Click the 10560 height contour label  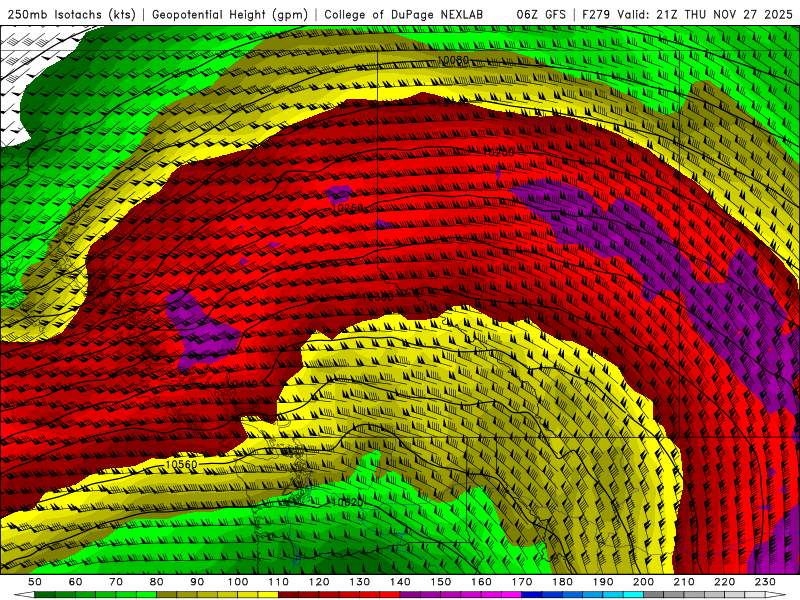click(181, 464)
